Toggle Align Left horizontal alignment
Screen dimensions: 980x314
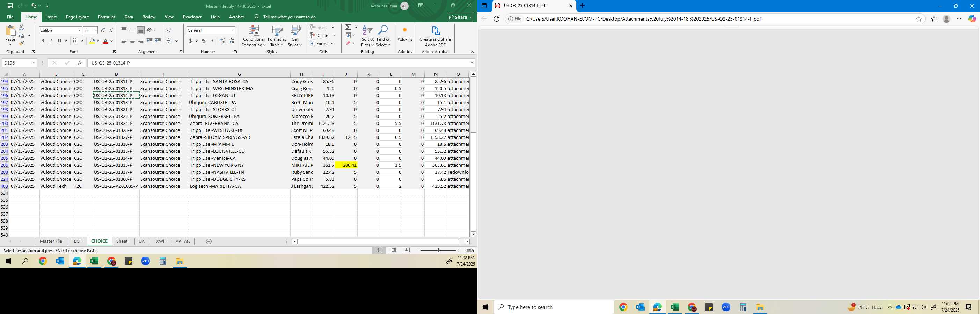coord(124,41)
